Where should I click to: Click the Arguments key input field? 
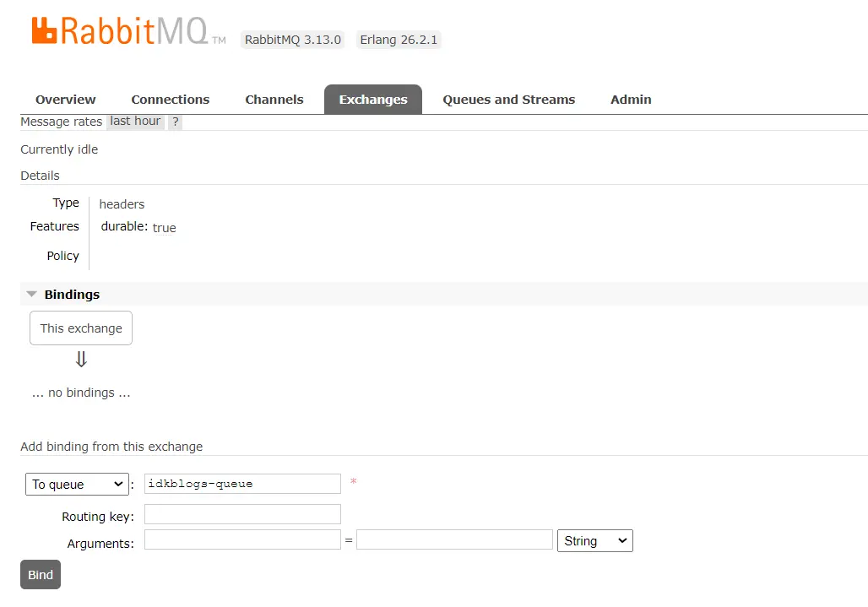[242, 539]
